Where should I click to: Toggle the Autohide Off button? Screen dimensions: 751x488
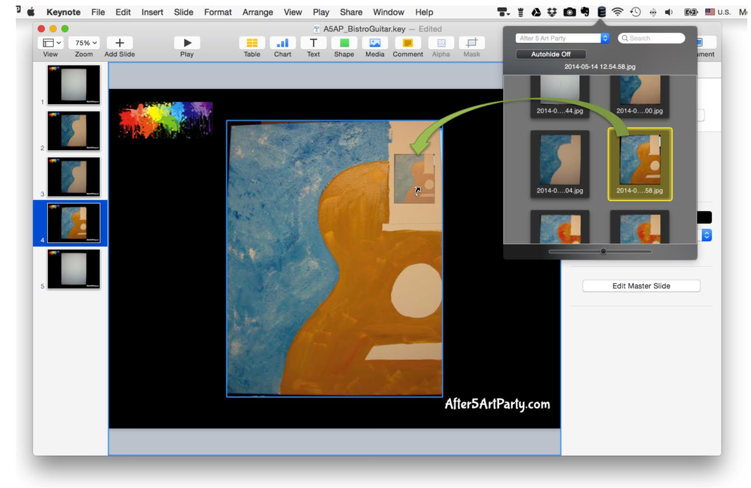pyautogui.click(x=551, y=54)
